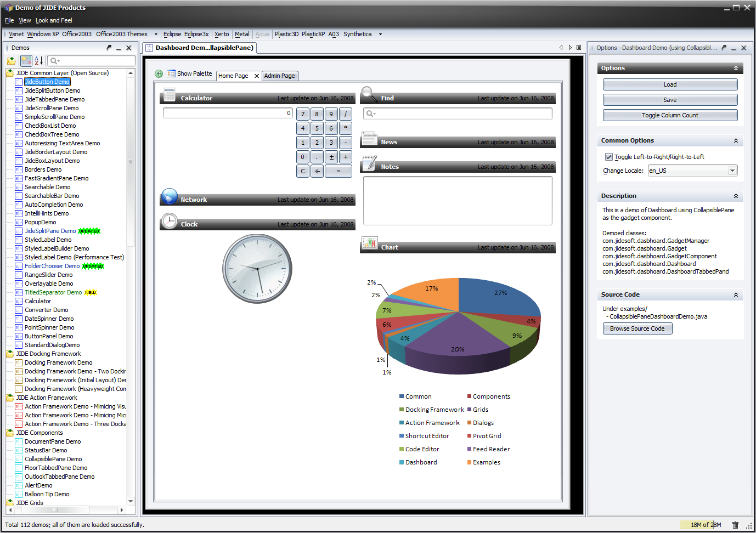Open the Synthetica dropdown arrow
756x533 pixels.
(380, 34)
